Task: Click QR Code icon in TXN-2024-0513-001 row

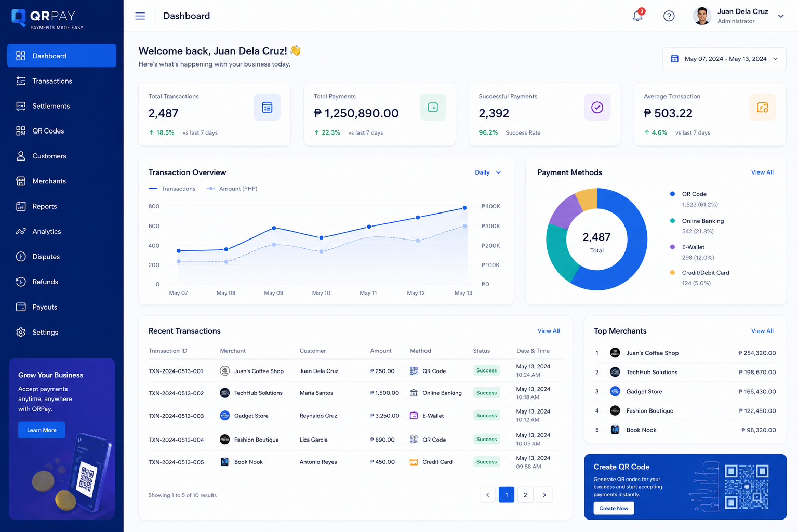Action: 414,371
